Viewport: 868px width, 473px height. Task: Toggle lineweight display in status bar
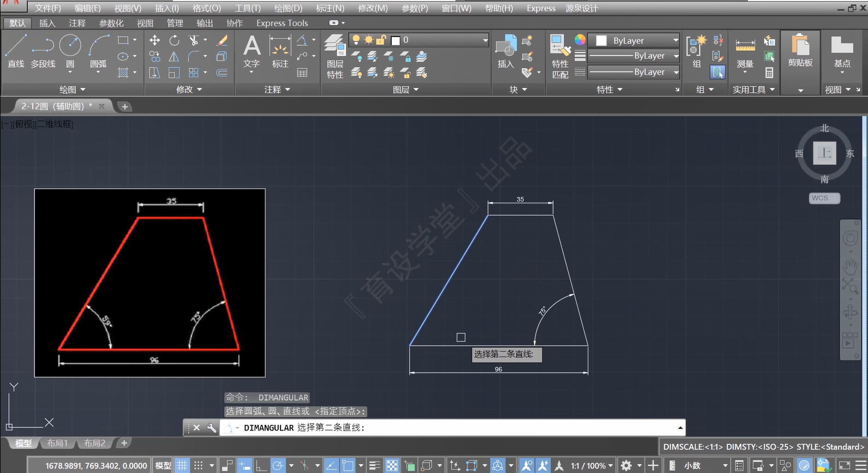click(x=374, y=465)
